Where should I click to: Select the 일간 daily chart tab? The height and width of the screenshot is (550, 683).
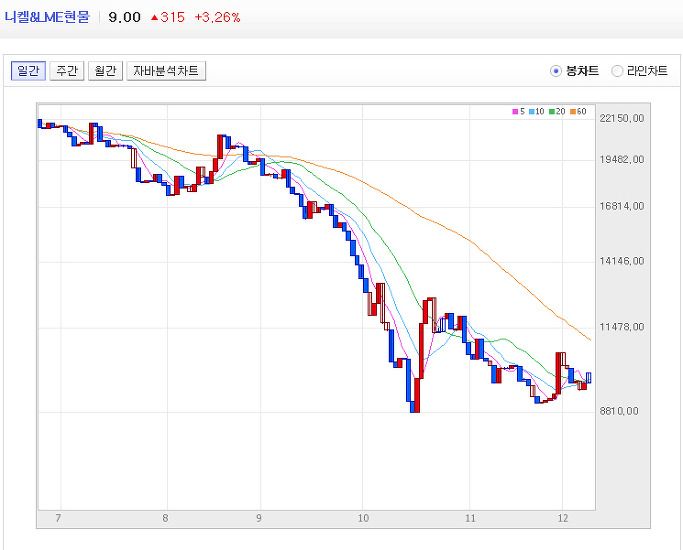[28, 71]
